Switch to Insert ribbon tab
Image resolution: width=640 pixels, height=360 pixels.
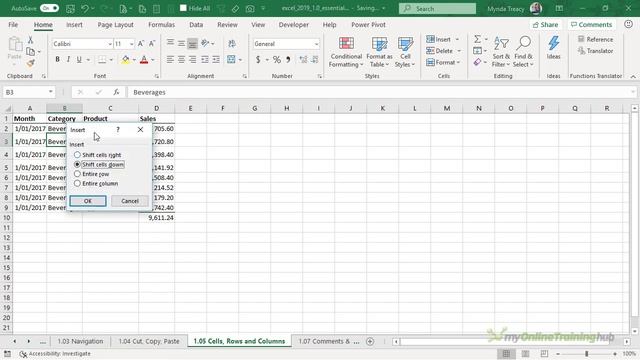click(x=74, y=25)
